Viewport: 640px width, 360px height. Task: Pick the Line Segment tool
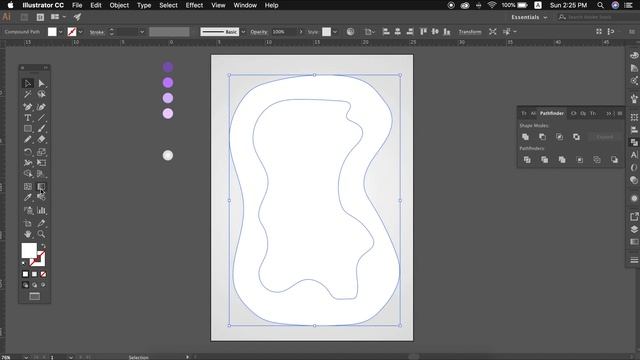coord(41,118)
